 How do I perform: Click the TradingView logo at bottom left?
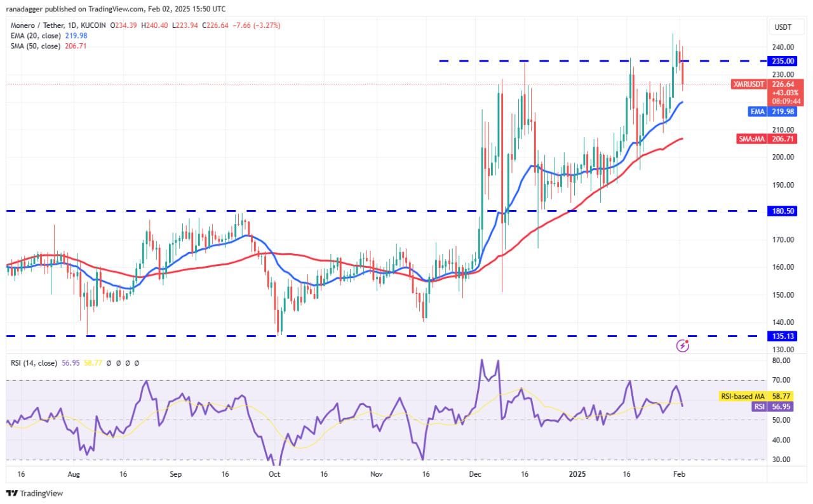pyautogui.click(x=35, y=493)
